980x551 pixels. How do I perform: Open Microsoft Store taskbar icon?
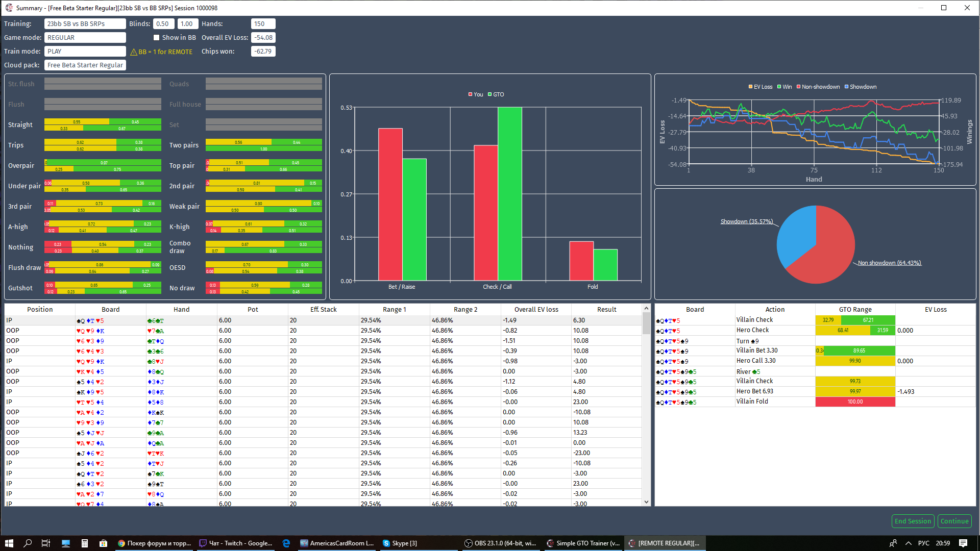[x=103, y=543]
